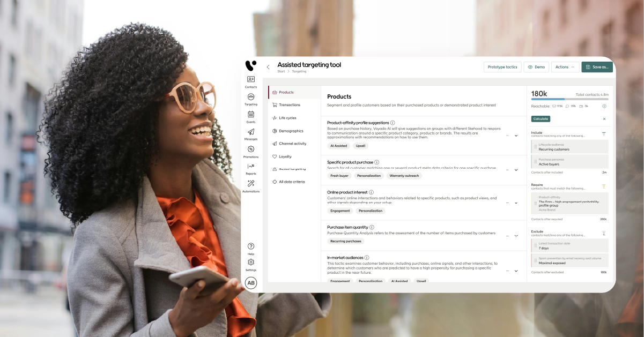Image resolution: width=644 pixels, height=337 pixels.
Task: Expand In-market audiences section chevron
Action: tap(516, 271)
